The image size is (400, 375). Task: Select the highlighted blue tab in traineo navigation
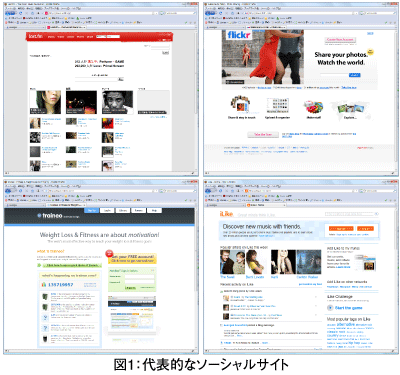click(x=92, y=211)
